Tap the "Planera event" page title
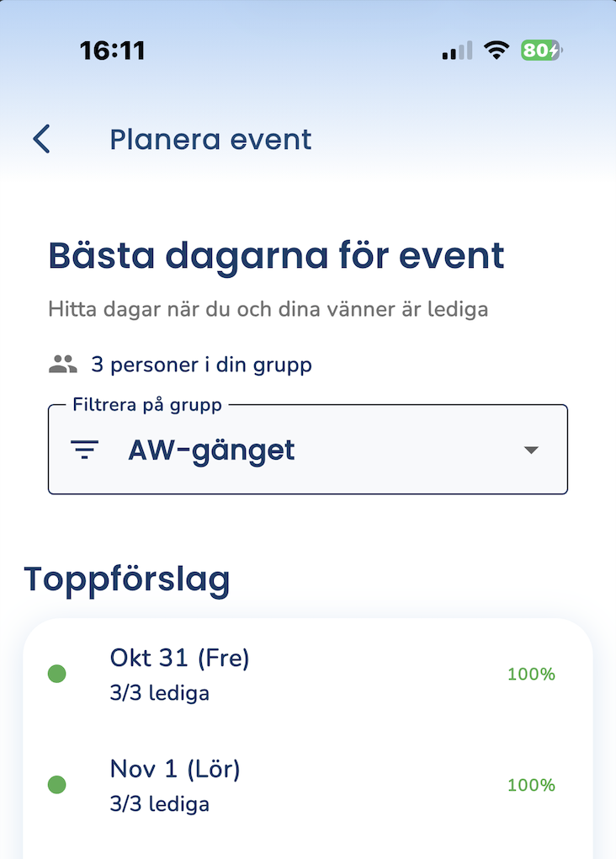The height and width of the screenshot is (859, 616). [210, 139]
